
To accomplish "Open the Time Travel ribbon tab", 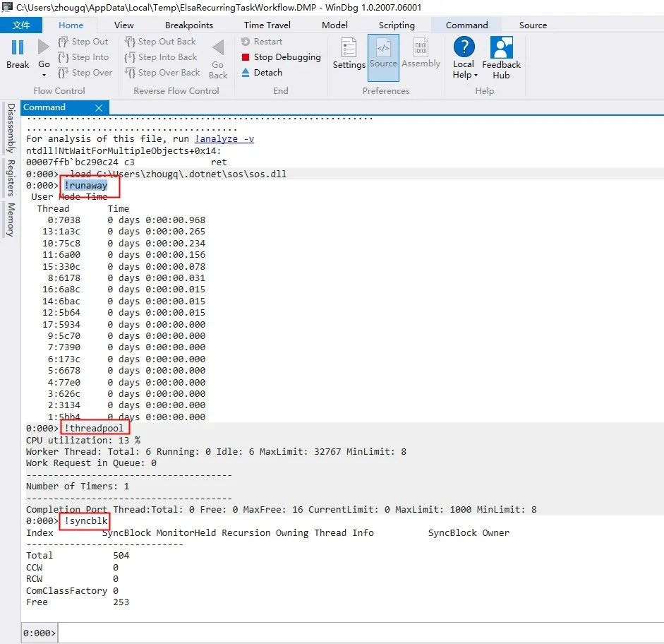I will pos(267,25).
